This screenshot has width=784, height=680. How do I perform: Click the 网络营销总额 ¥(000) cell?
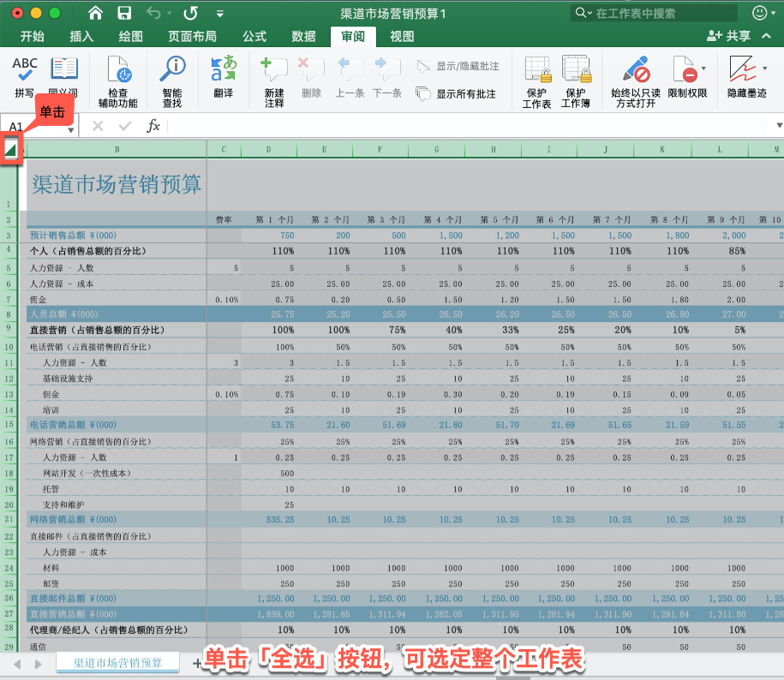pos(117,520)
